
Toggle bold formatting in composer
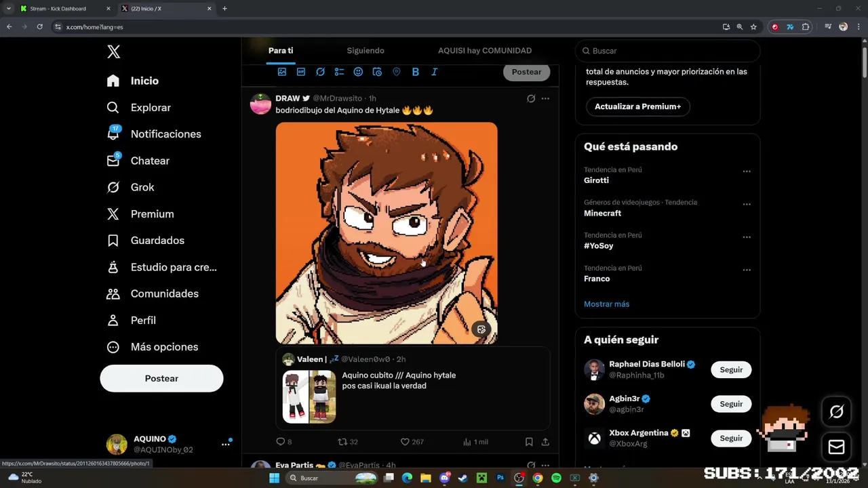click(x=416, y=72)
